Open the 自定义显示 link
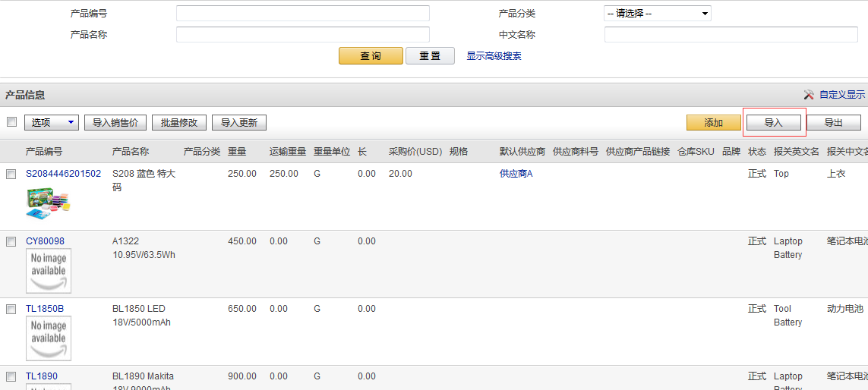868x390 pixels. tap(842, 95)
